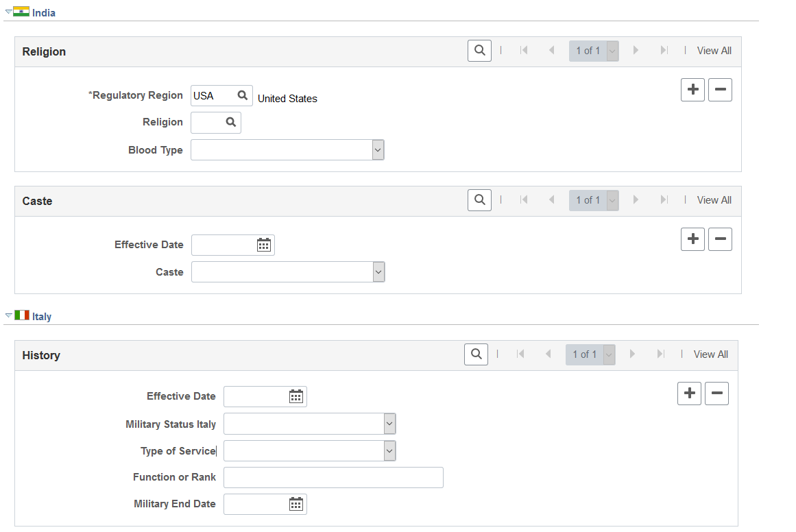Open the Type of Service dropdown
Image resolution: width=796 pixels, height=532 pixels.
point(310,451)
